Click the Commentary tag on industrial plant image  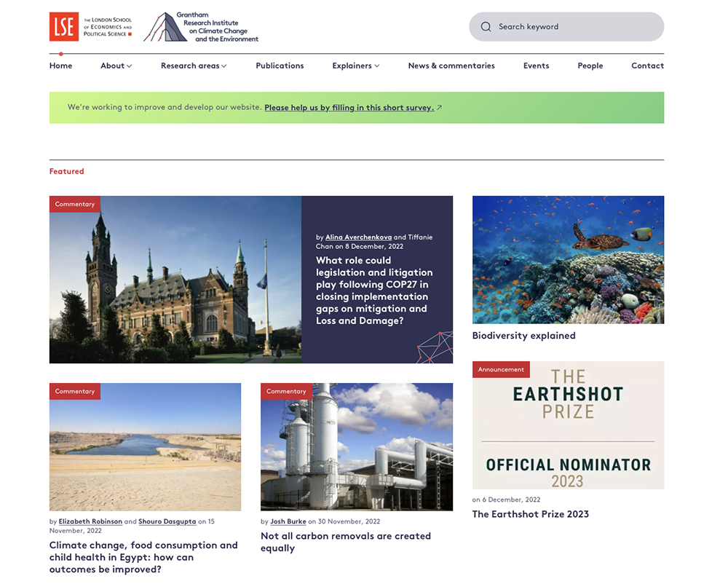pyautogui.click(x=286, y=391)
